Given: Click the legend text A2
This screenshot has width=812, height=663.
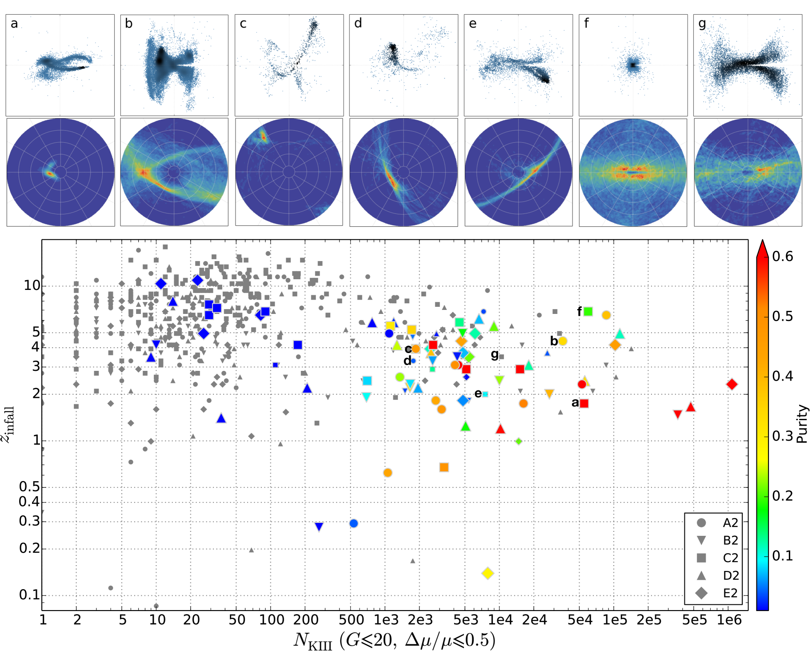Looking at the screenshot, I should click(730, 523).
